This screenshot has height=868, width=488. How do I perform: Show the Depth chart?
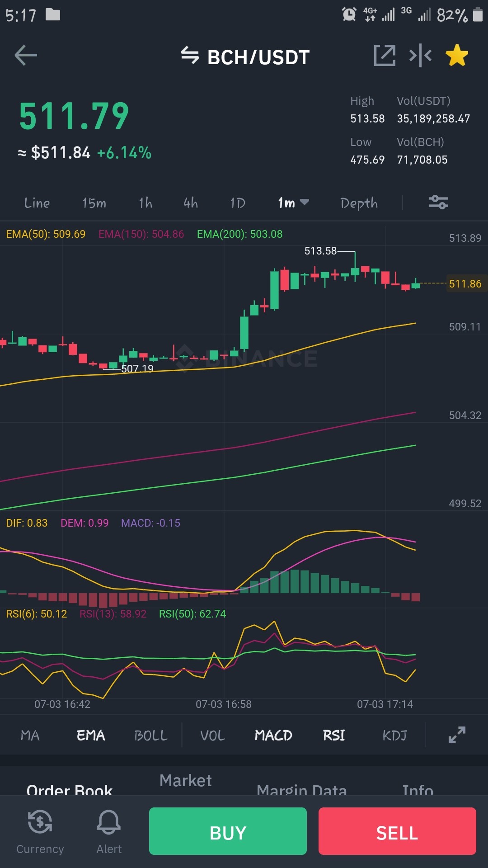(359, 203)
